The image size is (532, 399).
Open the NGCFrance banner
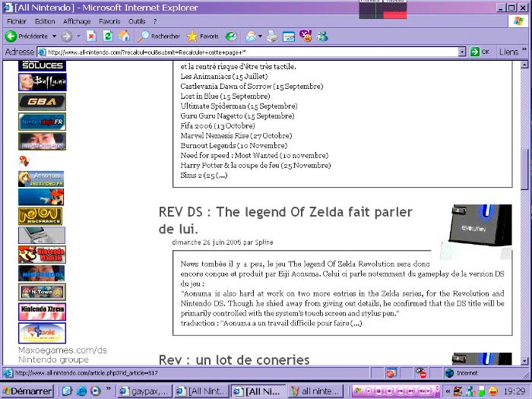(40, 216)
